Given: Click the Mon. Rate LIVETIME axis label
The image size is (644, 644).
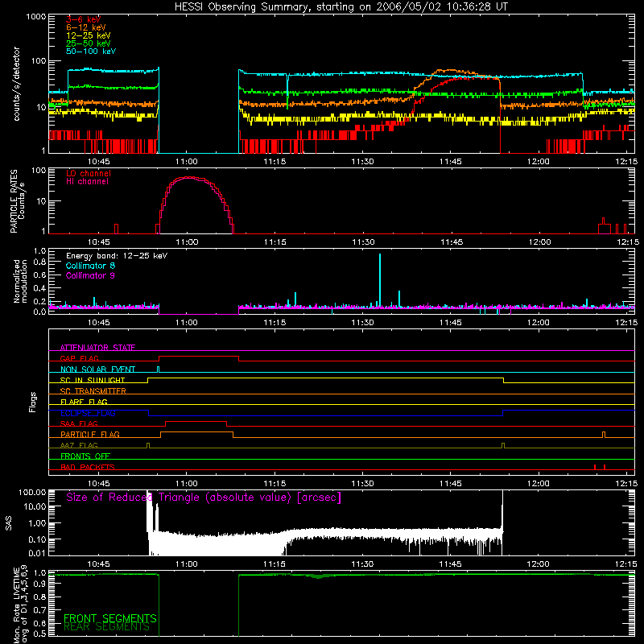Looking at the screenshot, I should coord(20,605).
